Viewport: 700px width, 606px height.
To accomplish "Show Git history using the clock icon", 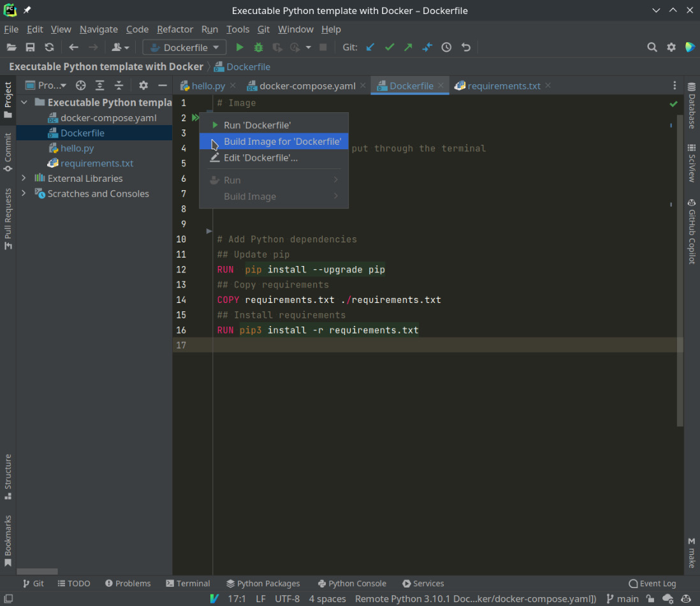I will point(446,47).
